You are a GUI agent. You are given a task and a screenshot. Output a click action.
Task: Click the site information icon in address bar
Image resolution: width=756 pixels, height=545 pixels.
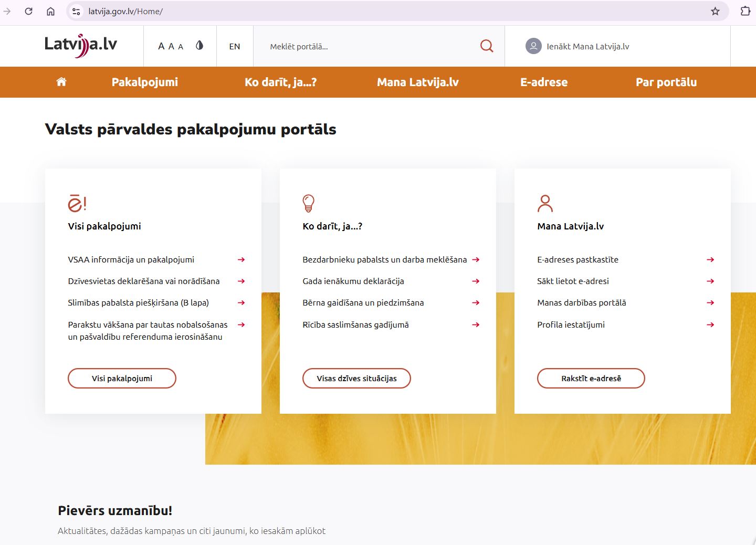(x=76, y=11)
